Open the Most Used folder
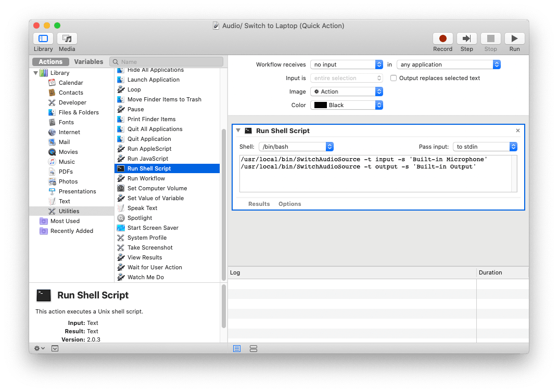Screen dimensions: 558x392 click(65, 221)
